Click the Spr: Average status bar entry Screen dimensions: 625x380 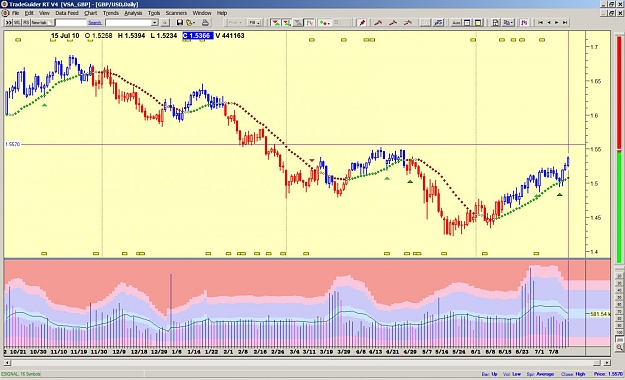point(540,374)
